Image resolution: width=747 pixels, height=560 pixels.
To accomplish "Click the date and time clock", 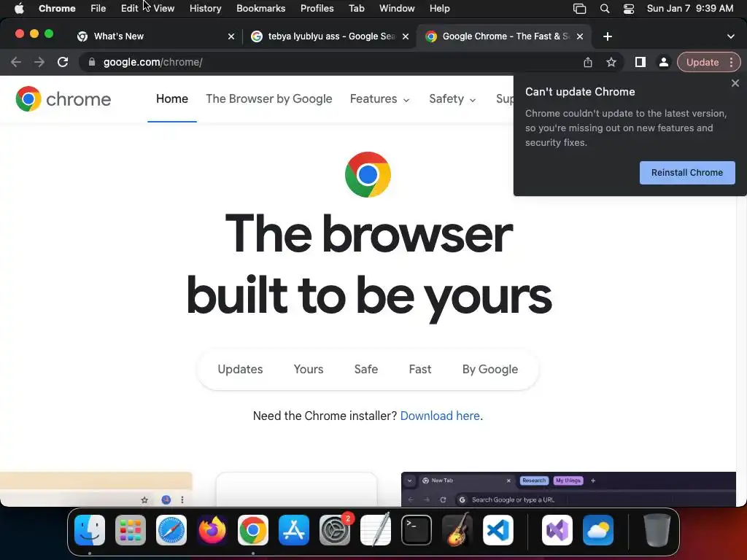I will click(x=690, y=9).
